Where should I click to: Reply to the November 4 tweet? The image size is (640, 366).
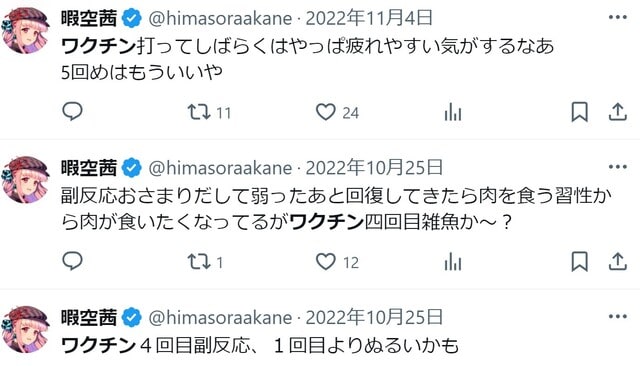[x=73, y=111]
